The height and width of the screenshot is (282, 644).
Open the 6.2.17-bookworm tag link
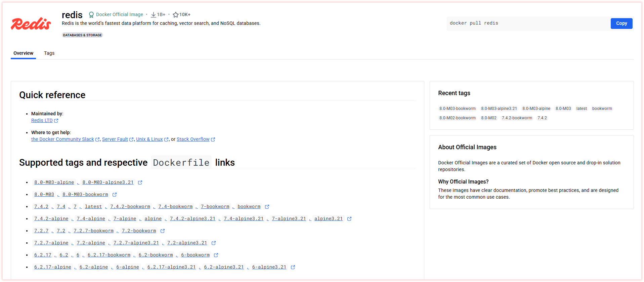click(x=109, y=255)
